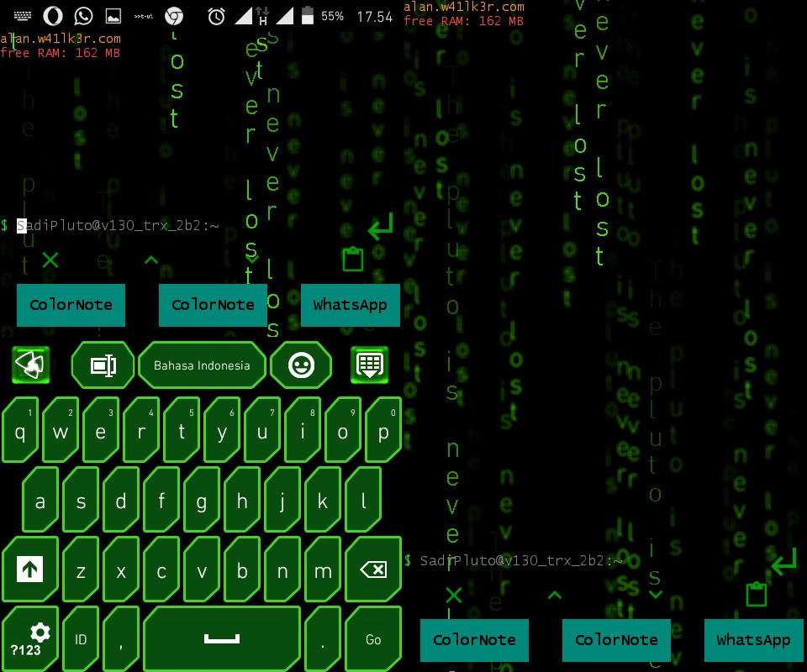Tap the m key

point(323,570)
